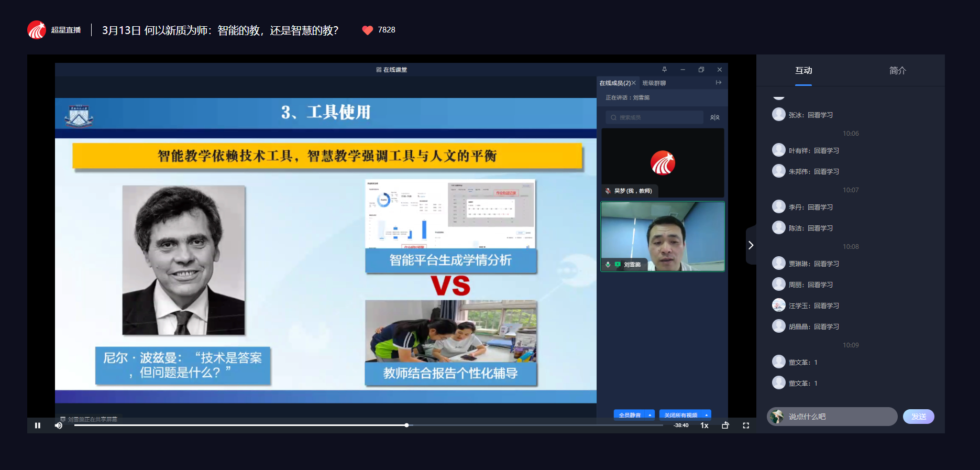This screenshot has height=470, width=980.
Task: Switch to the 互动 tab
Action: pos(803,70)
